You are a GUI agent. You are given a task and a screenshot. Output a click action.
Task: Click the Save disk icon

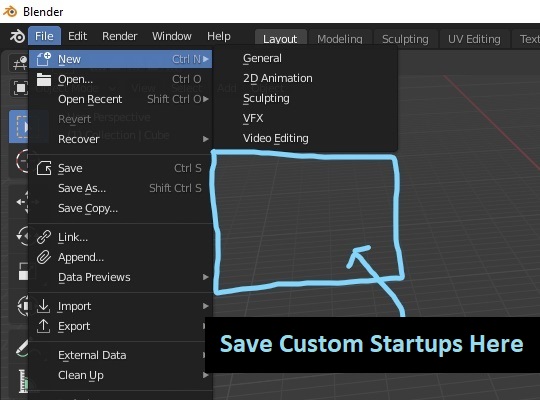pos(44,168)
